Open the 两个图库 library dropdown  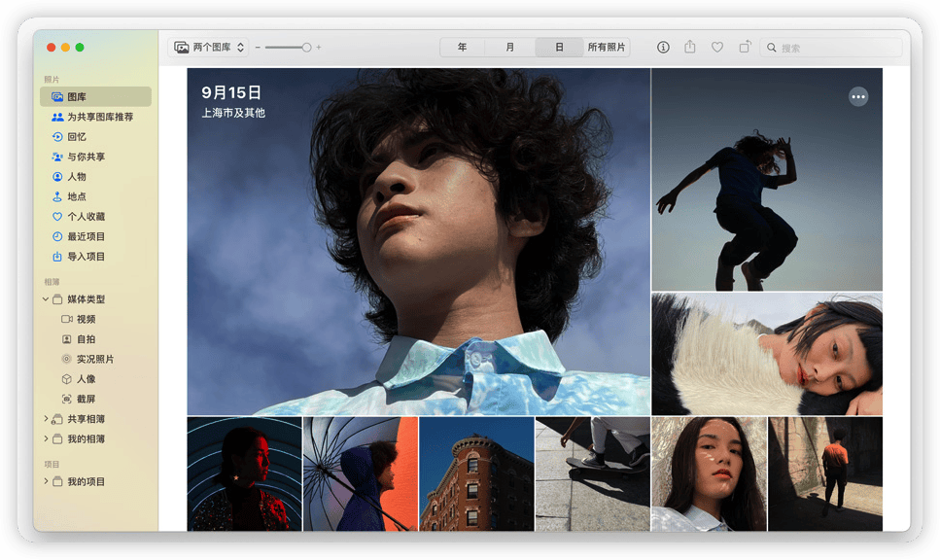click(209, 47)
